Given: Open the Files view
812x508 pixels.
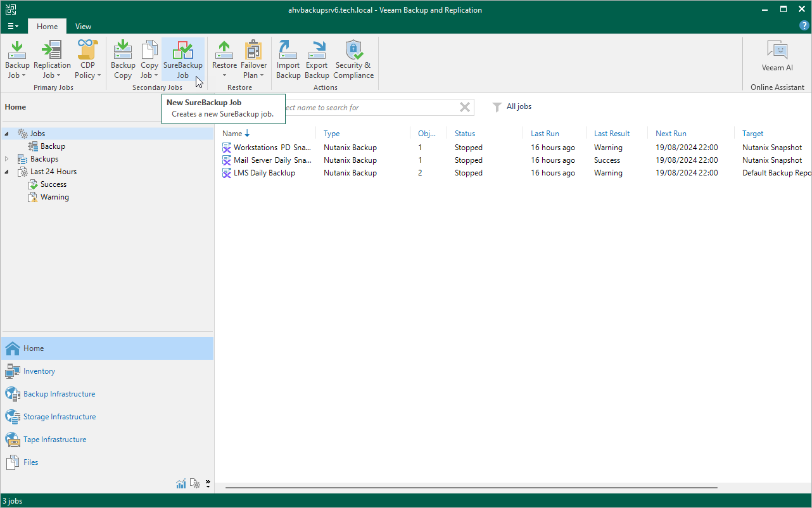Looking at the screenshot, I should (107, 462).
